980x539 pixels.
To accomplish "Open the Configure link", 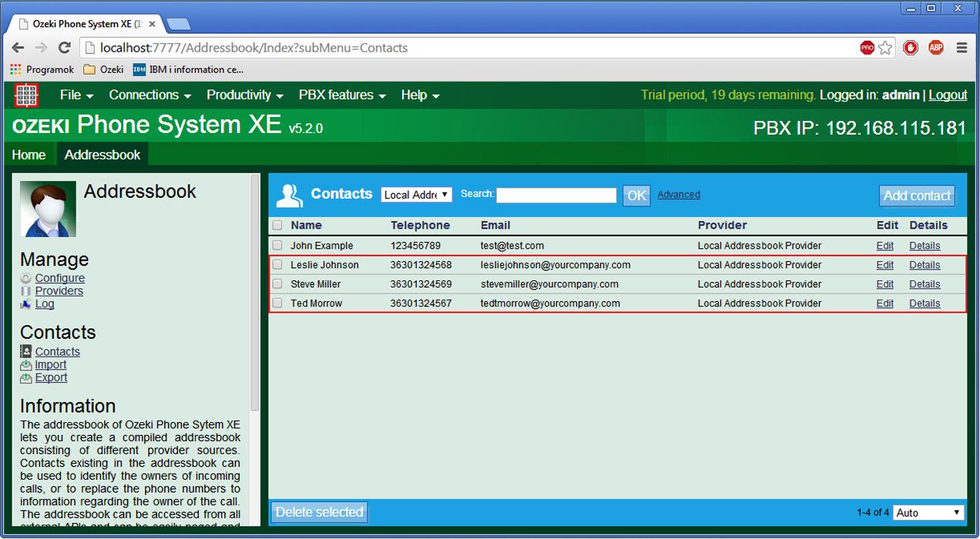I will click(60, 278).
